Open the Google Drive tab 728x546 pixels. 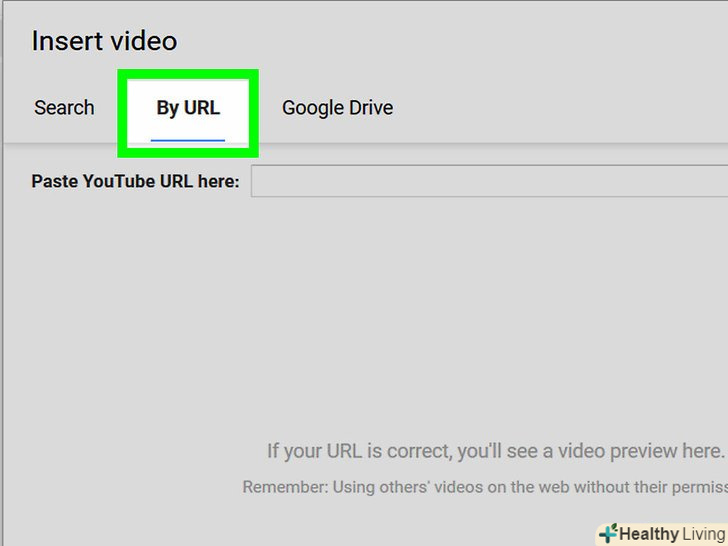(338, 108)
